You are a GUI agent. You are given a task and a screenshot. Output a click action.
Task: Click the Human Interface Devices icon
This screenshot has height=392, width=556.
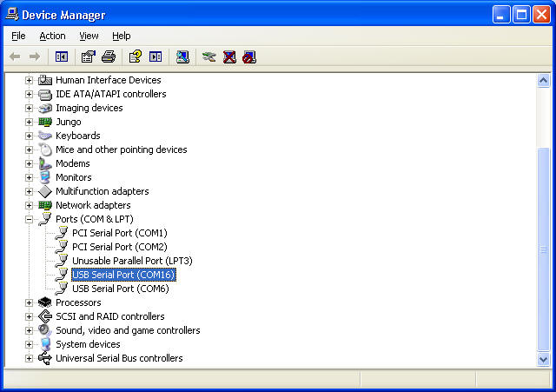[x=45, y=80]
